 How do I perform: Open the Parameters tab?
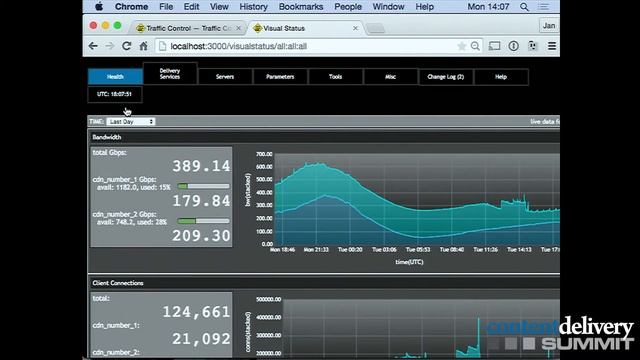click(280, 77)
